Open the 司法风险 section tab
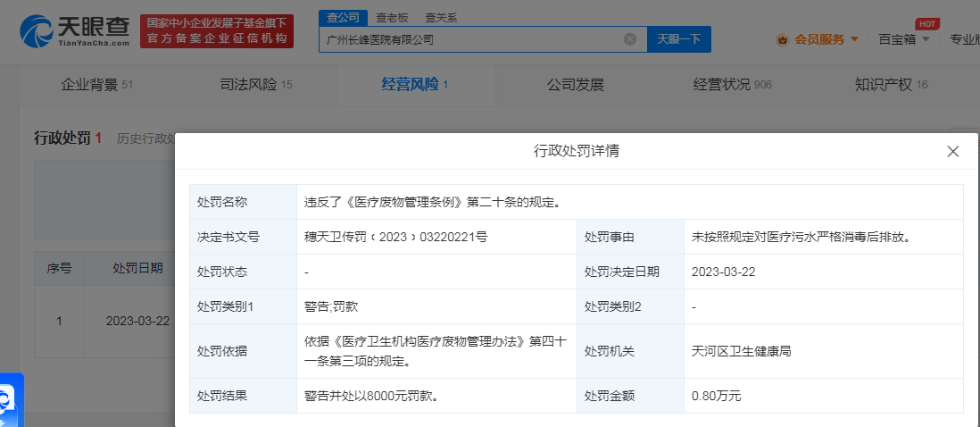Screen dimensions: 980x427 click(256, 85)
